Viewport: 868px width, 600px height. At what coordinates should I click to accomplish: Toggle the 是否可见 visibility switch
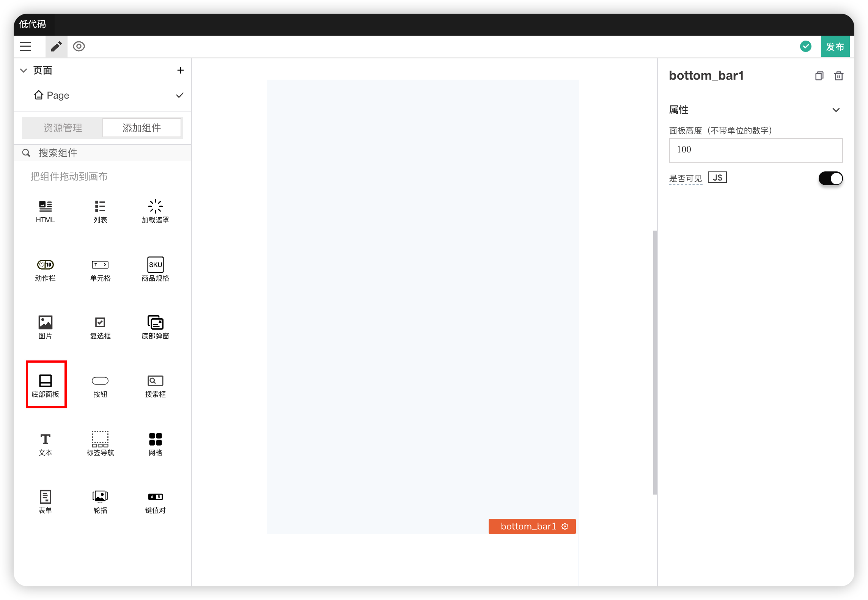coord(830,178)
